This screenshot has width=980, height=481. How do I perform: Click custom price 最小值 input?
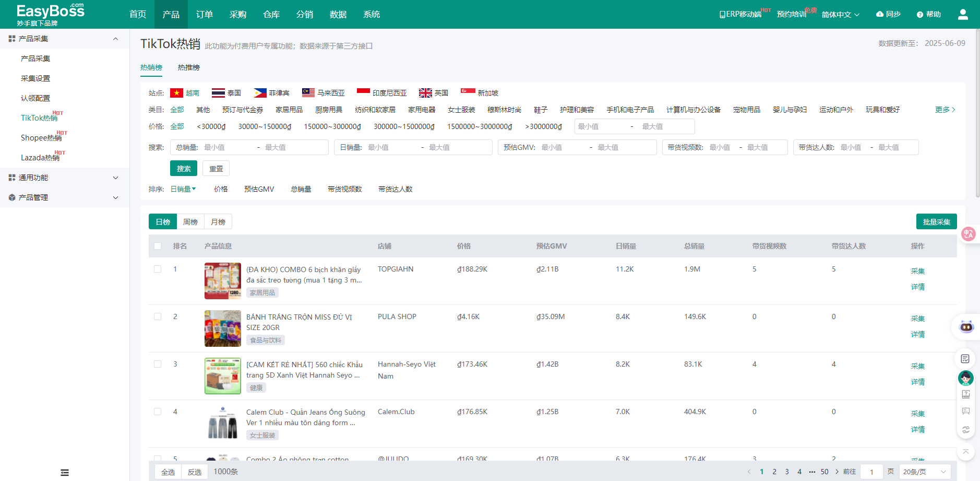click(x=601, y=126)
